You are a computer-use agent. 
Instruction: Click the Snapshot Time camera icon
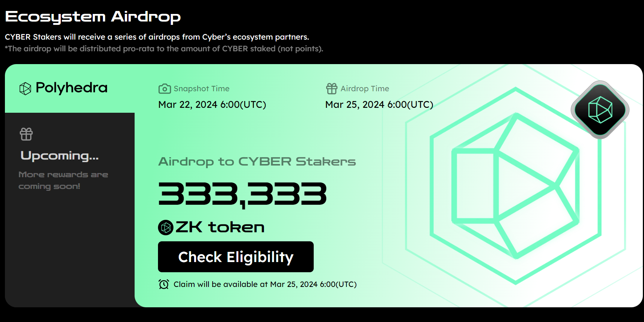(x=164, y=89)
